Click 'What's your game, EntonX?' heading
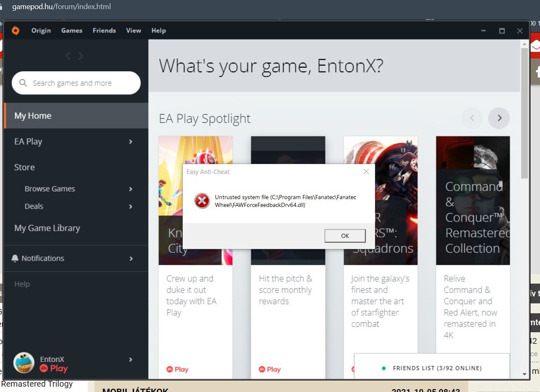540x392 pixels. tap(271, 66)
